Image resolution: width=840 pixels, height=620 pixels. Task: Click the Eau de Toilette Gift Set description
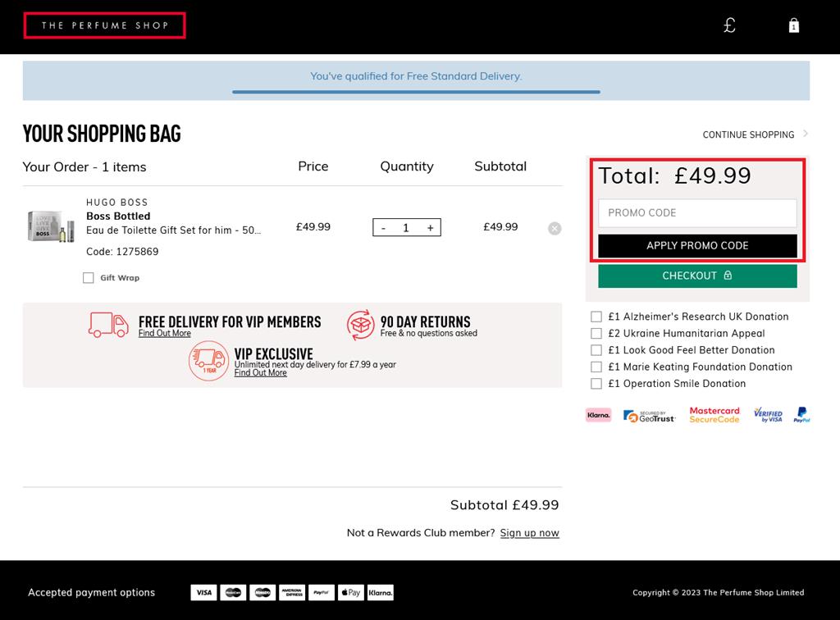click(174, 230)
